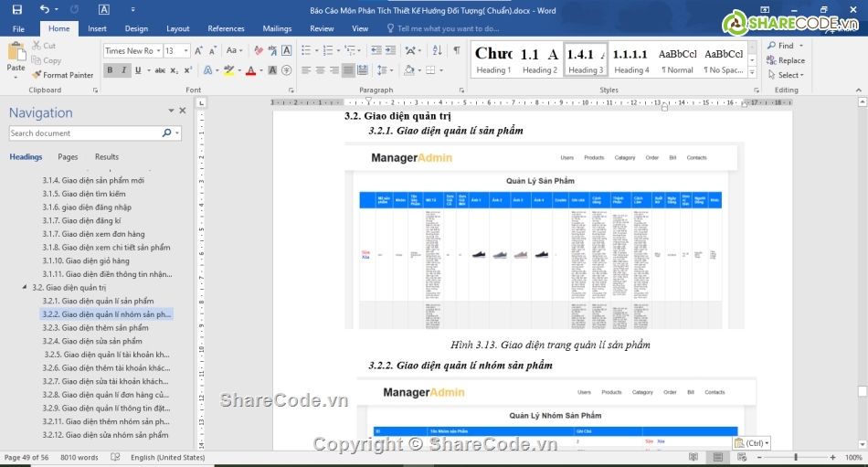Clear all formatting with eraser icon
The height and width of the screenshot is (467, 868).
(259, 50)
